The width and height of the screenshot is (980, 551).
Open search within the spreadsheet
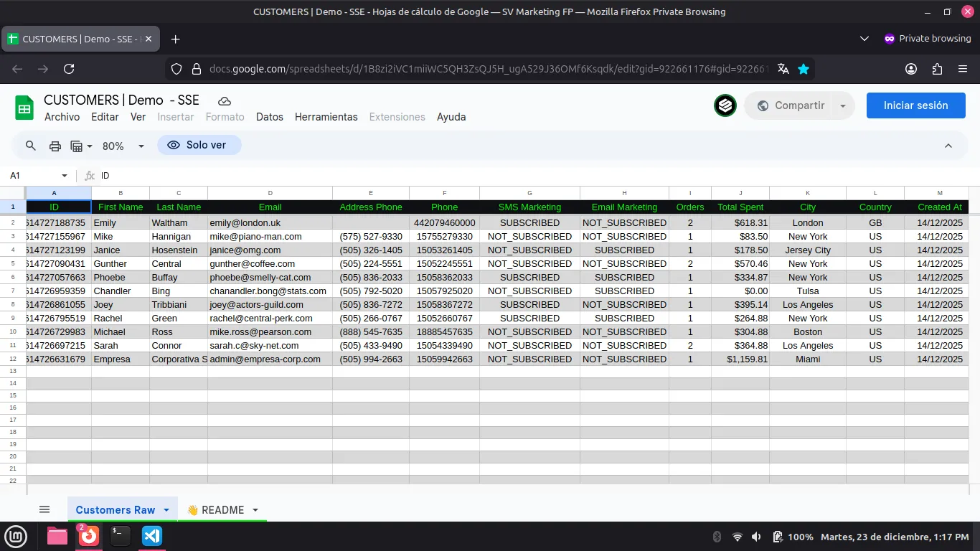(x=30, y=146)
